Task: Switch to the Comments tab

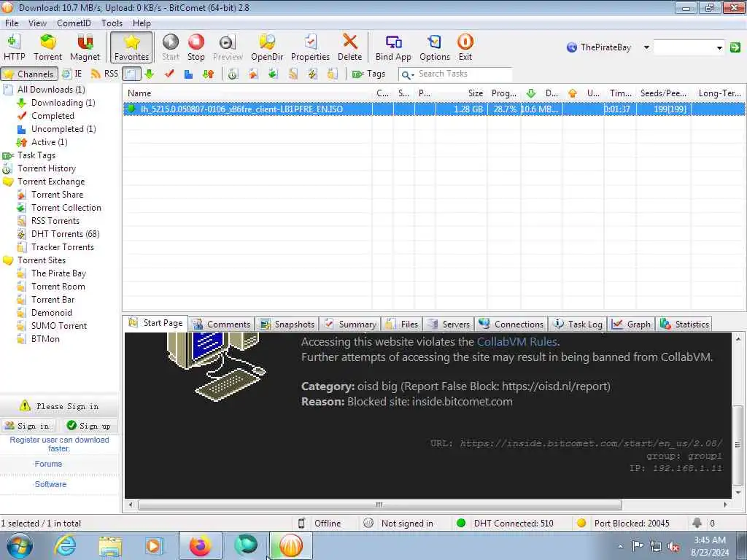Action: [222, 324]
